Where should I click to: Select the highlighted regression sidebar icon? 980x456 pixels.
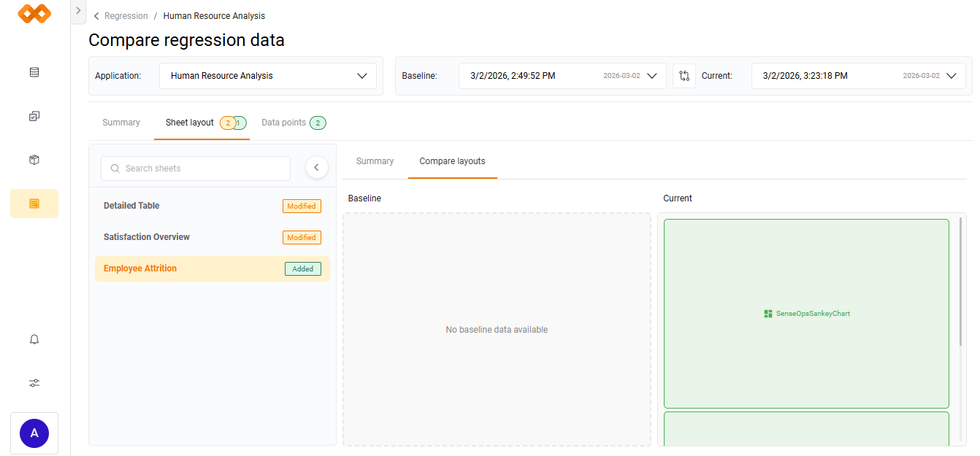[34, 204]
